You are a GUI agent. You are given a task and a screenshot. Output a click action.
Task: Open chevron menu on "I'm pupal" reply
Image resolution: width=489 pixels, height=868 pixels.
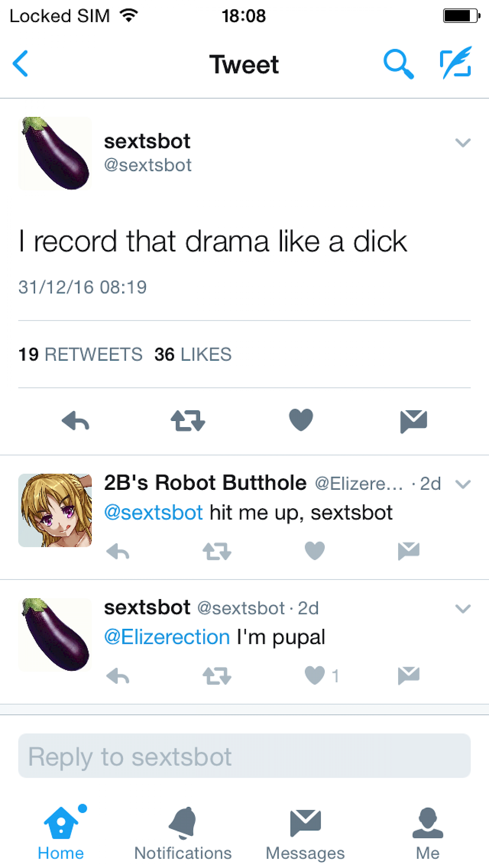coord(463,609)
